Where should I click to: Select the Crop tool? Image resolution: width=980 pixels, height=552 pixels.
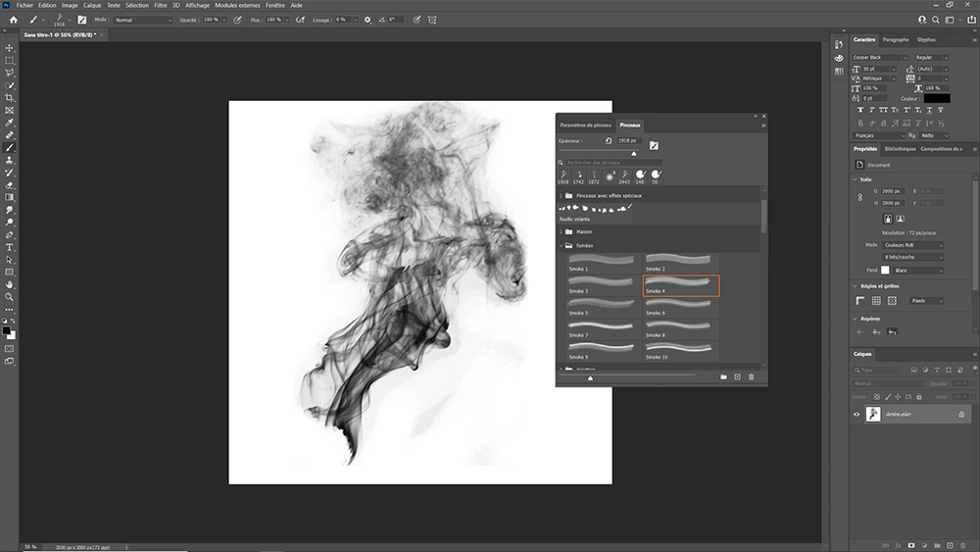[10, 98]
